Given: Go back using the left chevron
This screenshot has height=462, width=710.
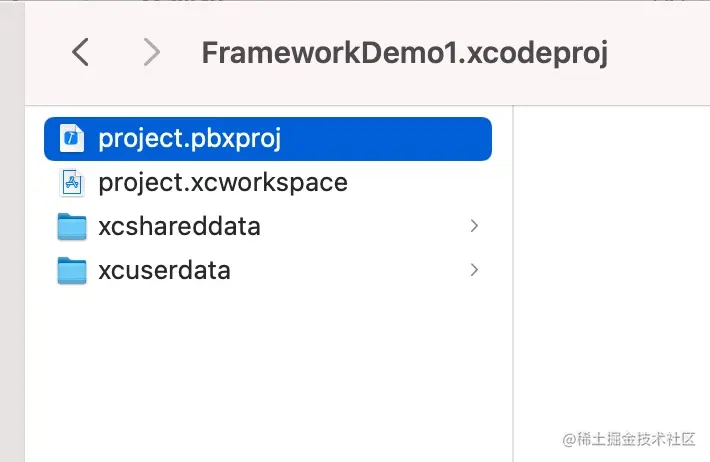Looking at the screenshot, I should (x=81, y=52).
